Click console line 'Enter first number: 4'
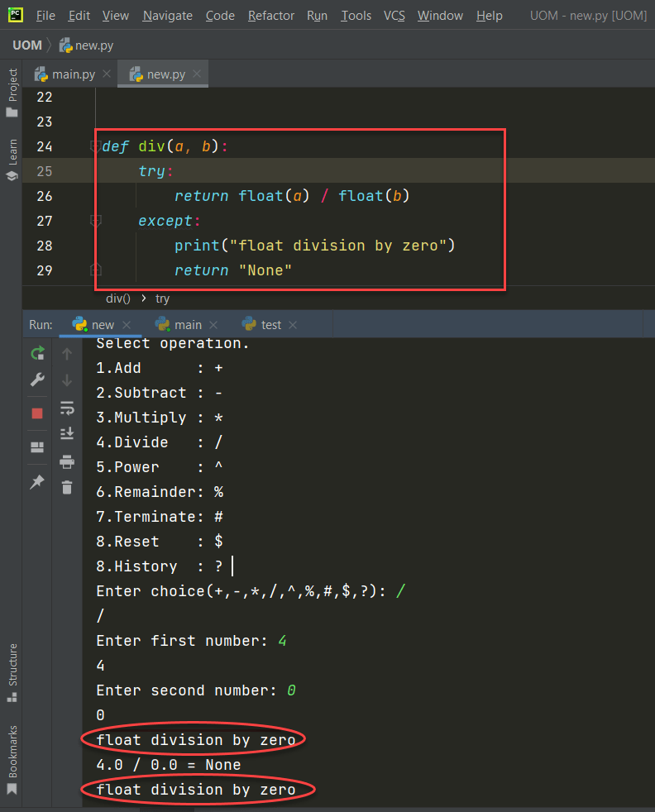The width and height of the screenshot is (655, 812). 191,641
